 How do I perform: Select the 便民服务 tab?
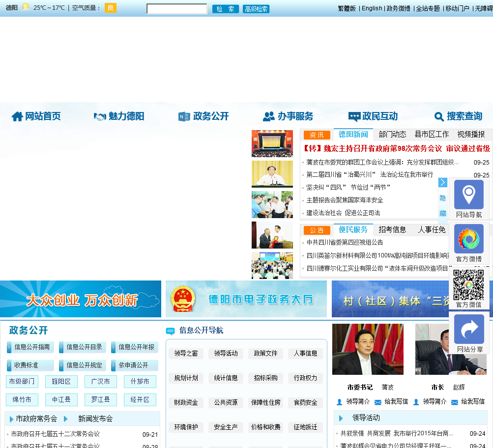[x=353, y=230]
